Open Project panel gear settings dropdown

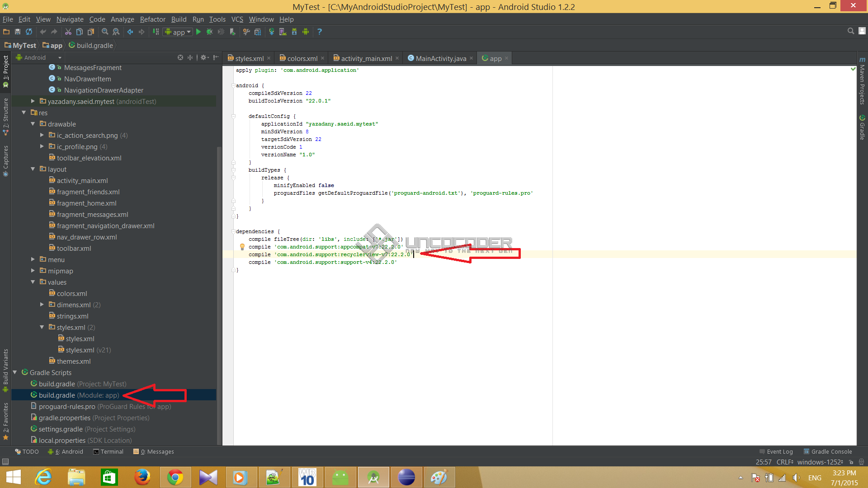tap(204, 57)
